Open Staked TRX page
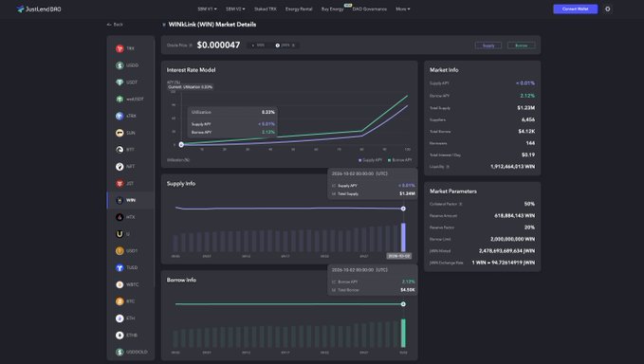Viewport: 644px width, 364px height. coord(266,9)
